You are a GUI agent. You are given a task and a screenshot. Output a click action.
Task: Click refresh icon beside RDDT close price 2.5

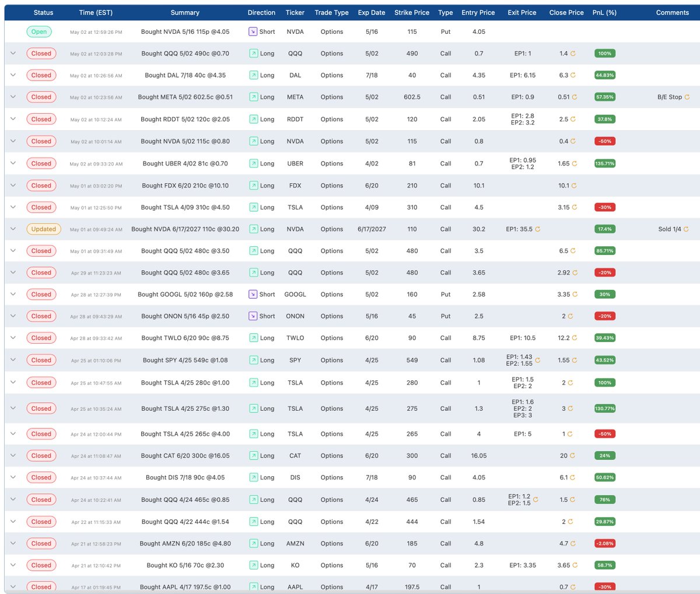(573, 119)
